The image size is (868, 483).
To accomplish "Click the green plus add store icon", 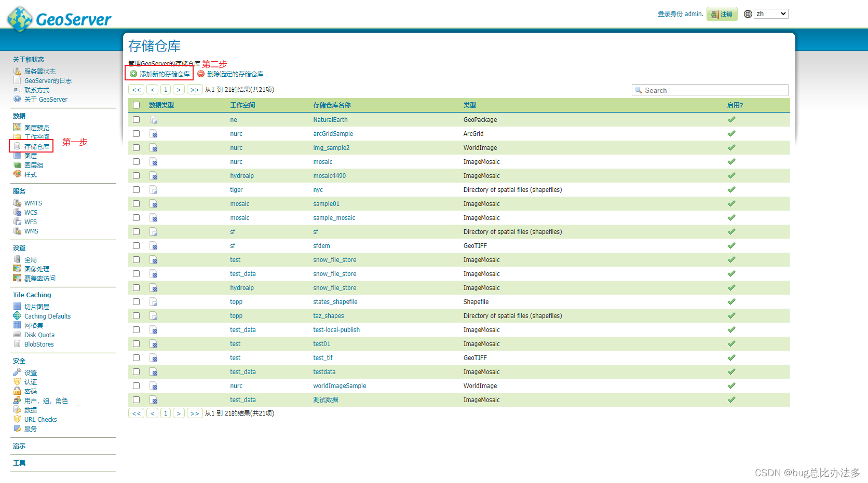I will pos(133,74).
